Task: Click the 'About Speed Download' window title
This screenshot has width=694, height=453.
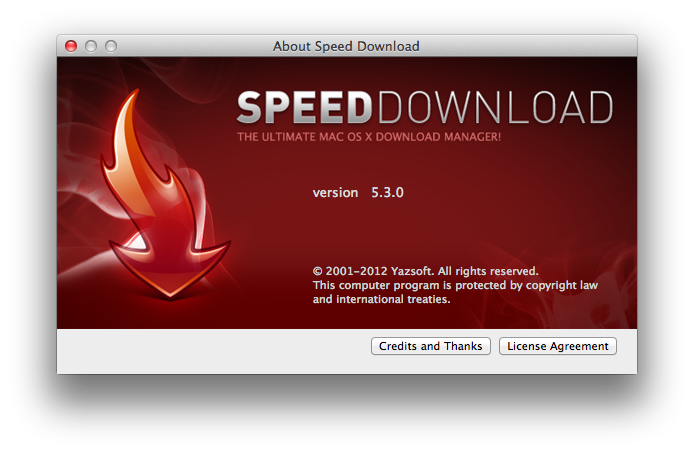Action: tap(346, 46)
